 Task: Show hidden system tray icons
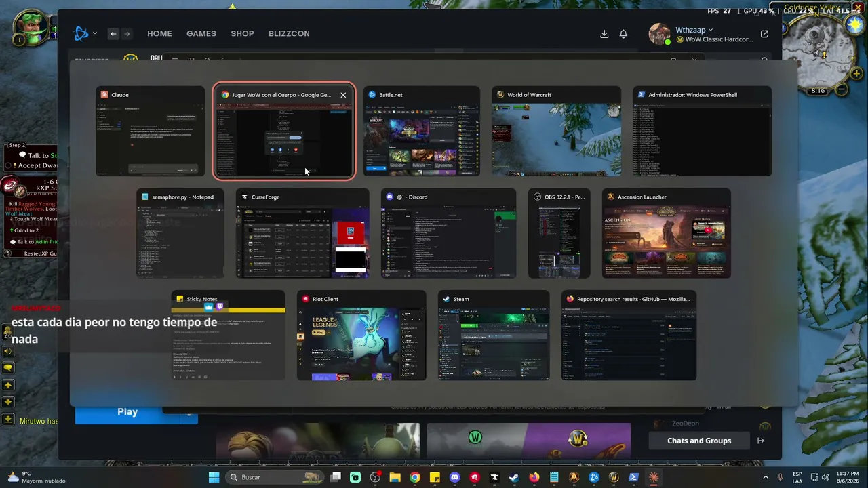766,477
